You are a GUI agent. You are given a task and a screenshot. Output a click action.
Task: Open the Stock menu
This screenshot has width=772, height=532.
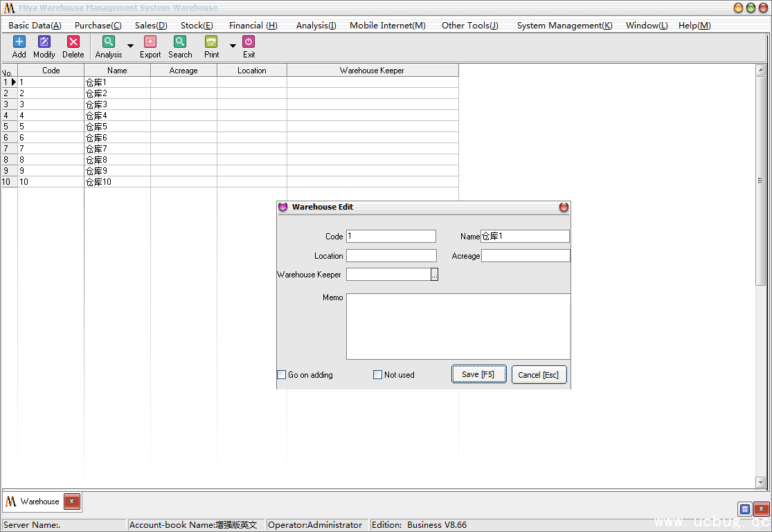(197, 26)
